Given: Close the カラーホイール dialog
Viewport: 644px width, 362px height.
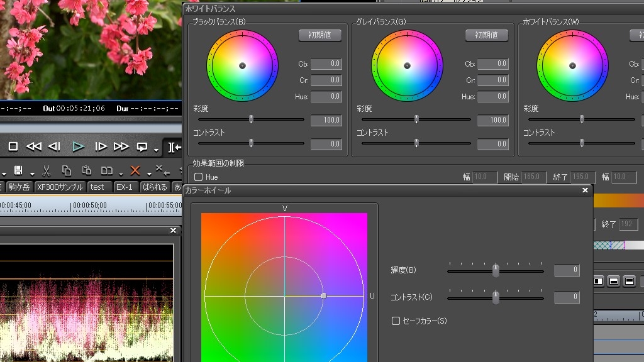Looking at the screenshot, I should 585,190.
